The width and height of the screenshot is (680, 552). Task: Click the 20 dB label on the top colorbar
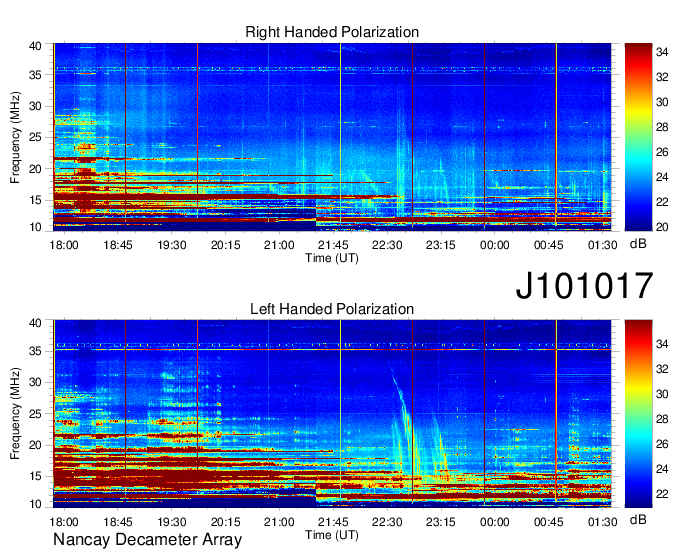pos(662,227)
